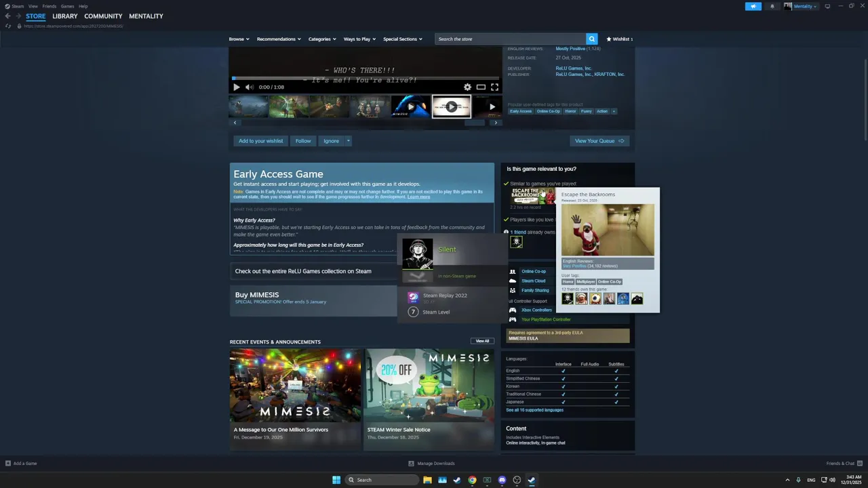Open Discord from taskbar

click(x=502, y=480)
